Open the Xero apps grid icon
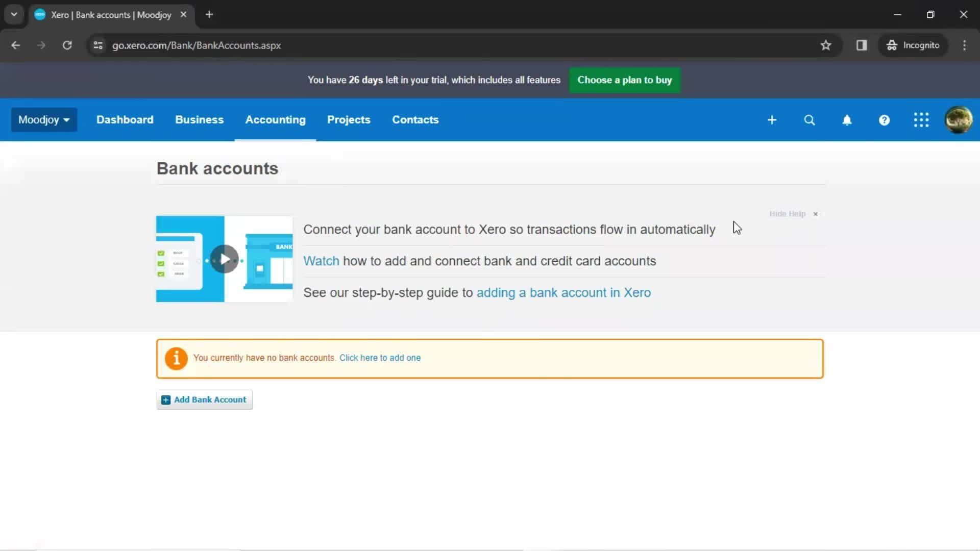This screenshot has height=551, width=980. point(921,120)
